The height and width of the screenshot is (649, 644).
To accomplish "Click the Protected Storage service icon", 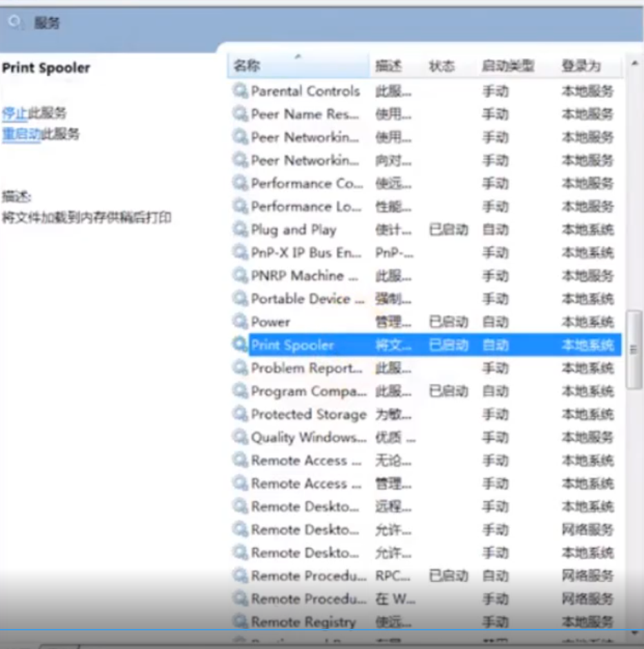I will coord(240,414).
